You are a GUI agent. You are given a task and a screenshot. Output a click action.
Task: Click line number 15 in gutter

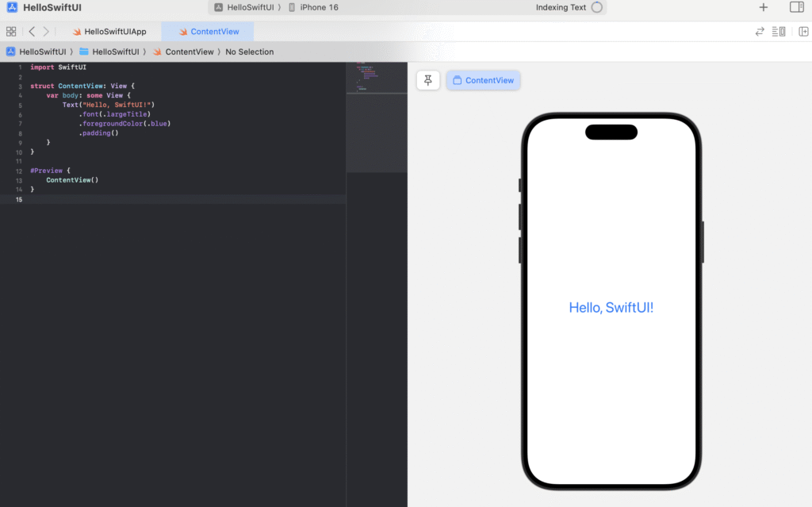pyautogui.click(x=19, y=200)
